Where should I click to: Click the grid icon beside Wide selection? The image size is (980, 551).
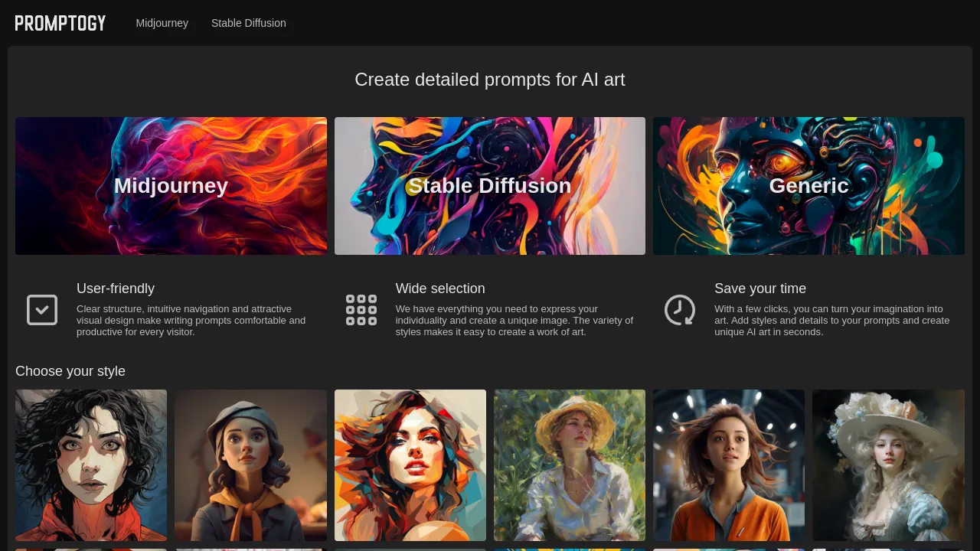tap(361, 310)
